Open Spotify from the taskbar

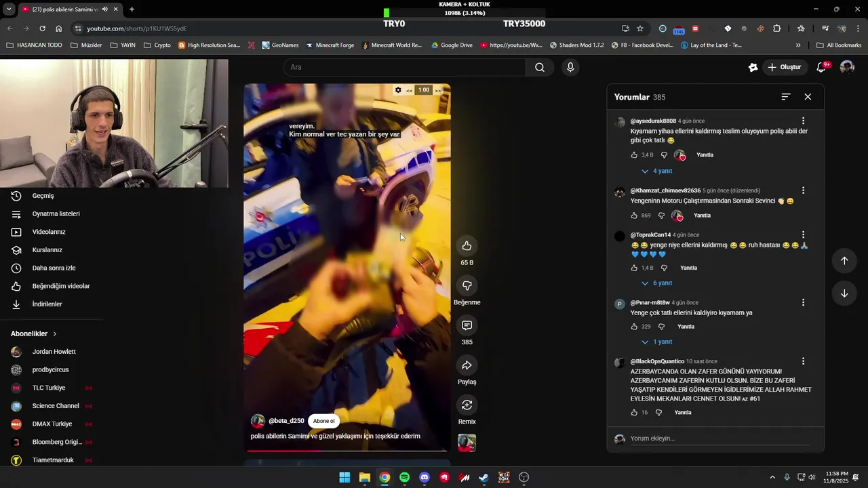point(404,477)
